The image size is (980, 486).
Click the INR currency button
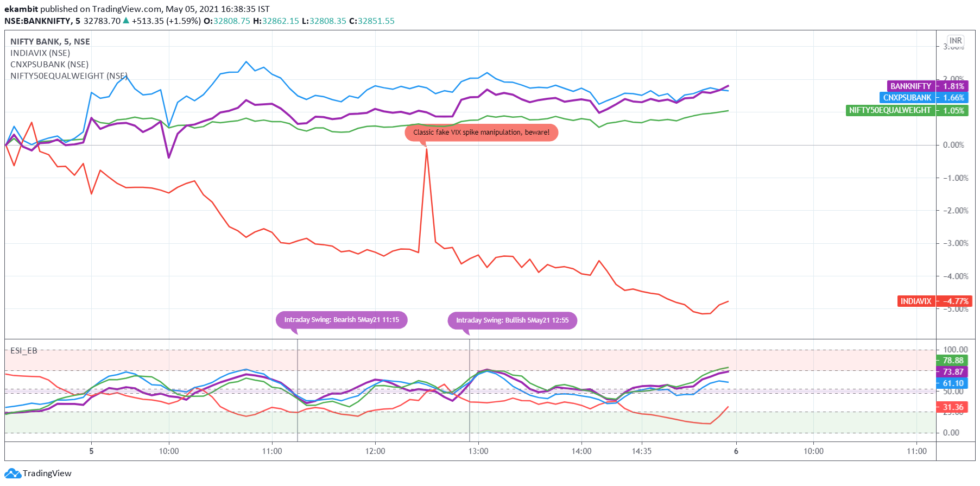click(x=956, y=41)
